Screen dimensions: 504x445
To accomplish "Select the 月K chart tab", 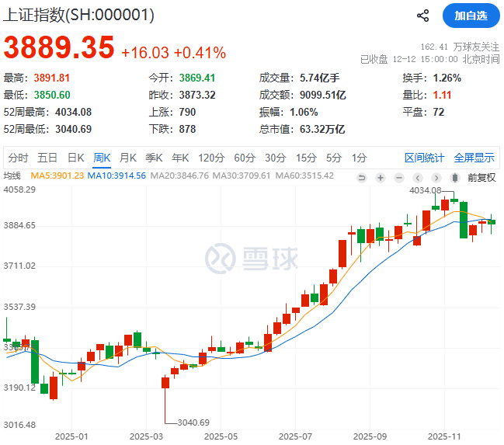I will click(x=127, y=158).
